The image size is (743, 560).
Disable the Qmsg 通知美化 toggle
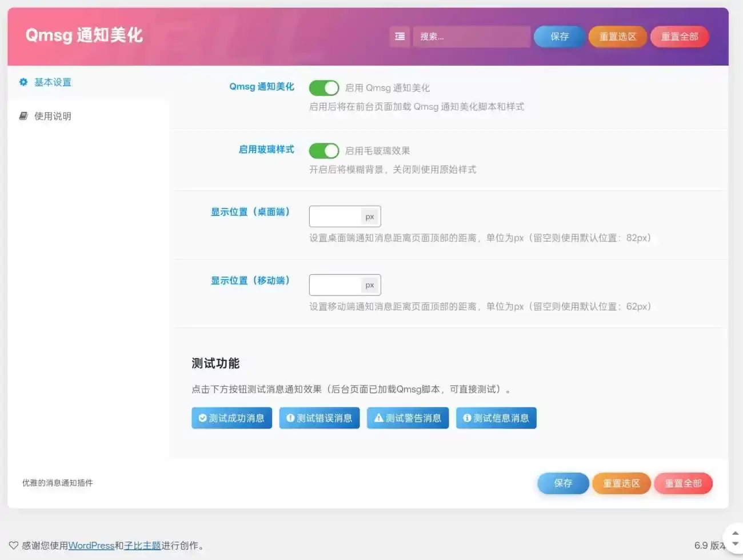(x=324, y=87)
